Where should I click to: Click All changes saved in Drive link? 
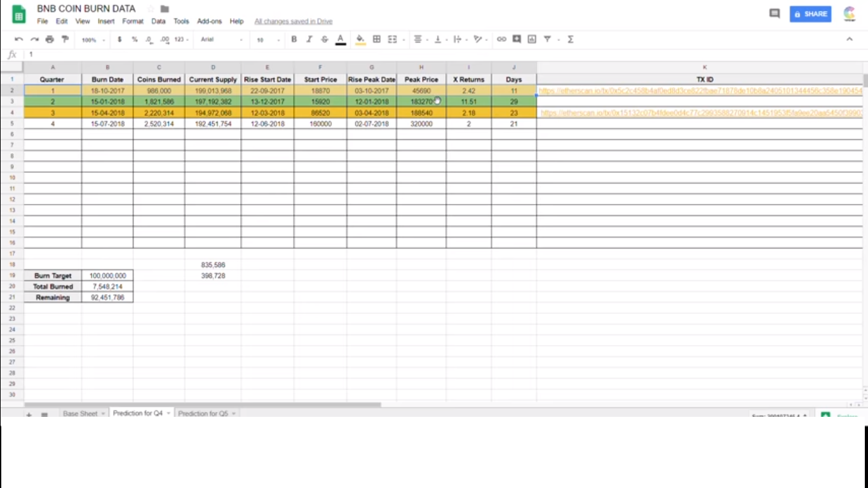[294, 22]
